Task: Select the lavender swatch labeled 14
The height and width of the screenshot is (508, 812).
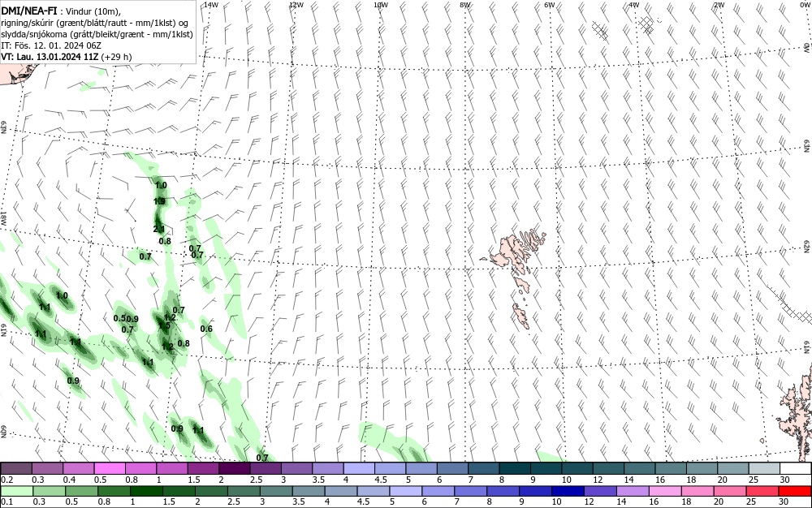Action: tap(633, 491)
